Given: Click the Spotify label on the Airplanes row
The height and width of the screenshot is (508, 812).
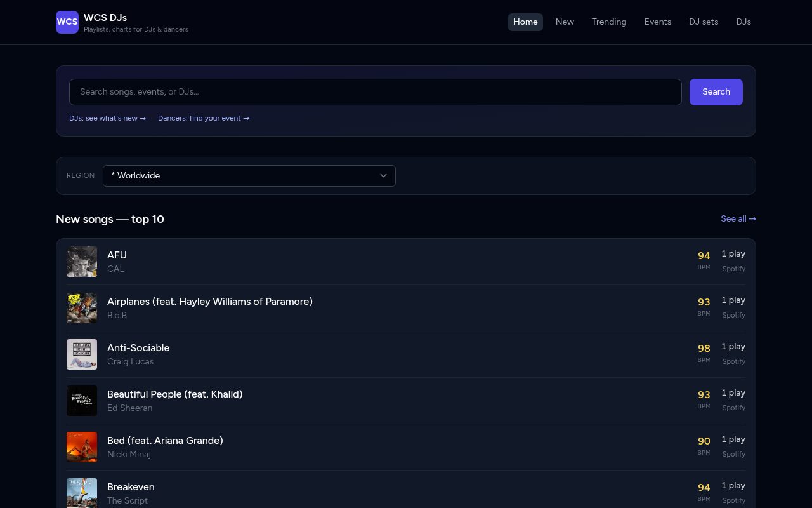Looking at the screenshot, I should (x=734, y=316).
